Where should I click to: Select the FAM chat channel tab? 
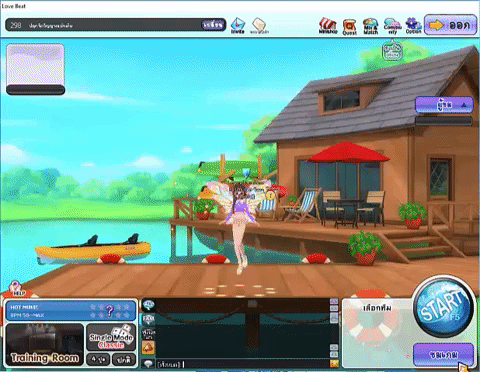pos(148,319)
